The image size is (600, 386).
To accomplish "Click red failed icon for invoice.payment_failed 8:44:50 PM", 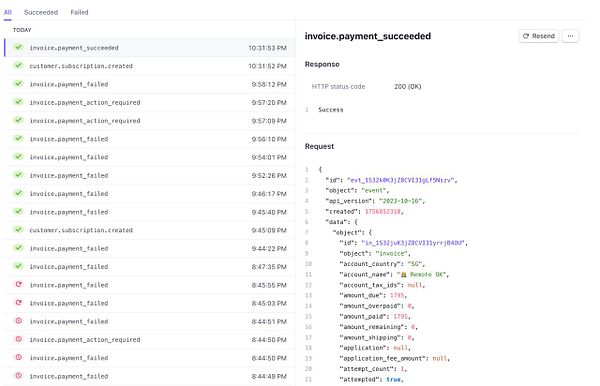I will [x=18, y=357].
